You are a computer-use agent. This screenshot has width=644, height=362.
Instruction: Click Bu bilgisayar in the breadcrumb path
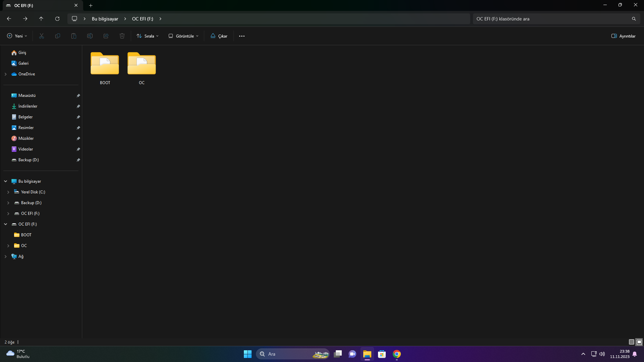[x=105, y=19]
